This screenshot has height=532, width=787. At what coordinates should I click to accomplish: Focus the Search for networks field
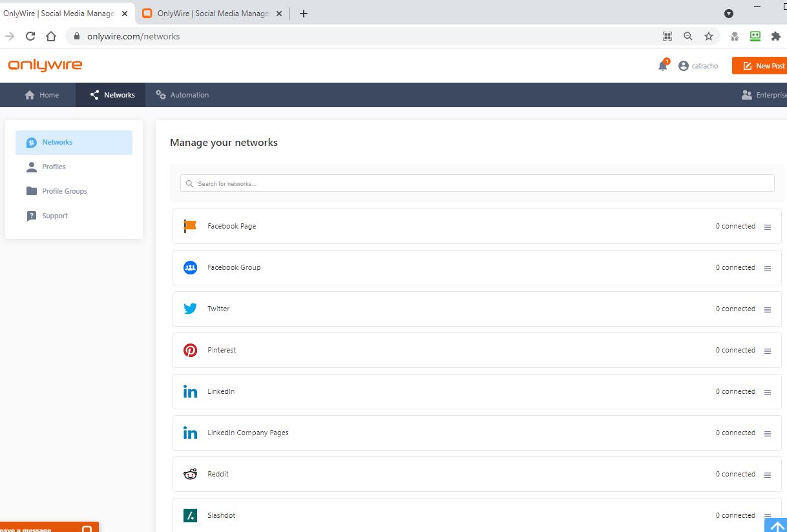point(477,183)
